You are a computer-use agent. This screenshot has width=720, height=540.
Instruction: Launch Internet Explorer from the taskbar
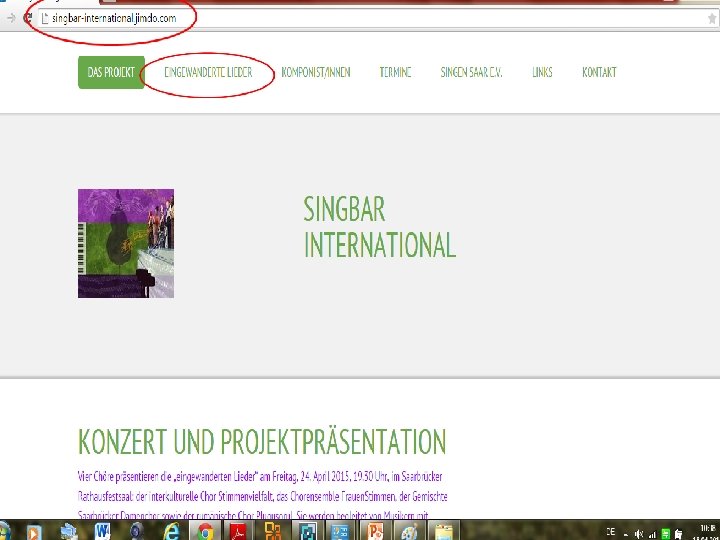click(171, 531)
